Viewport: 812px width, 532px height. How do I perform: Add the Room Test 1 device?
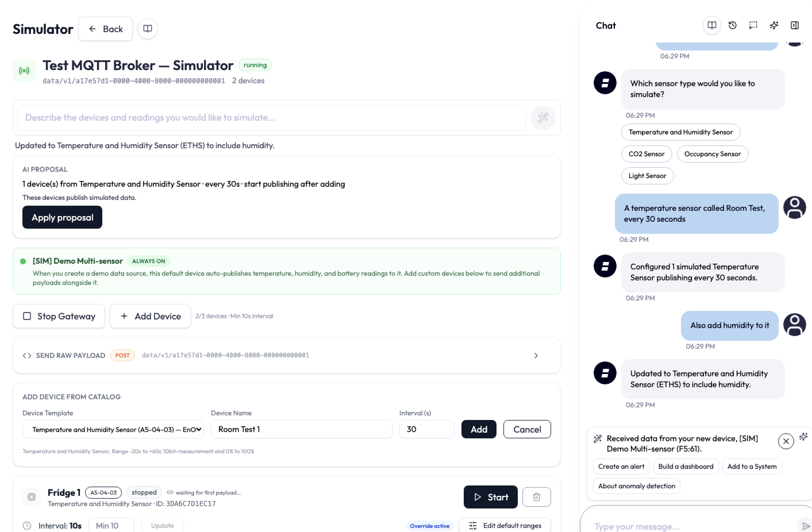[x=479, y=429]
